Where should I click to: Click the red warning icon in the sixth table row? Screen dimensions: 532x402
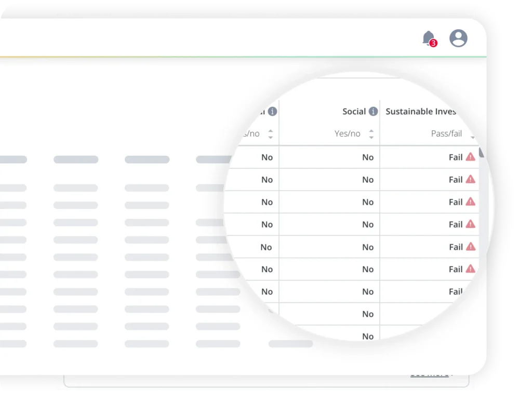[471, 269]
